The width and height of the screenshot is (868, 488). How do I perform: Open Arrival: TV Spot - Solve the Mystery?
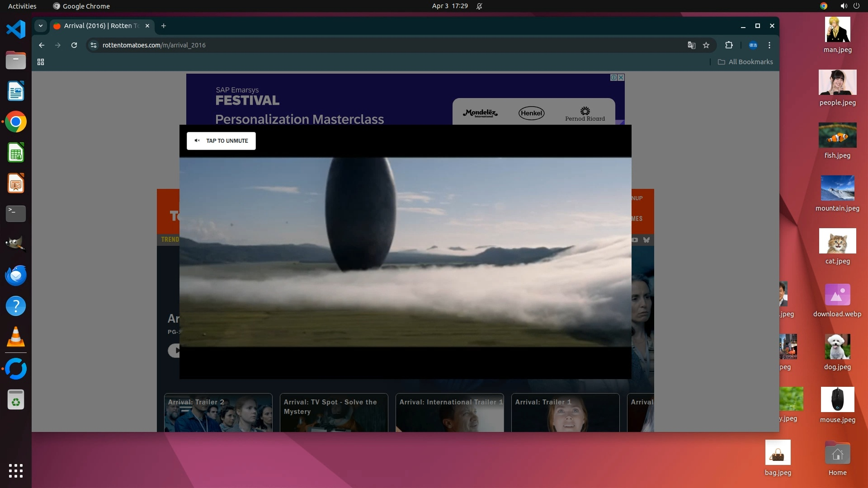[x=334, y=413]
